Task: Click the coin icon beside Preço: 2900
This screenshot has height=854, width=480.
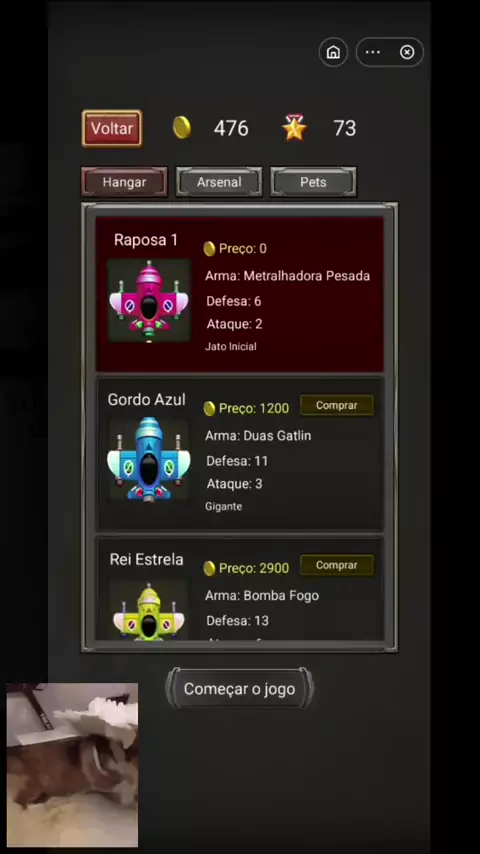Action: (x=209, y=569)
